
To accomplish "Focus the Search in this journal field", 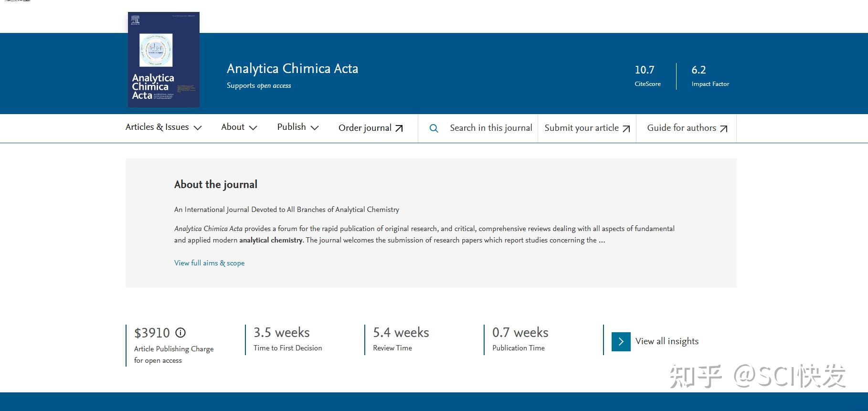I will (x=491, y=128).
